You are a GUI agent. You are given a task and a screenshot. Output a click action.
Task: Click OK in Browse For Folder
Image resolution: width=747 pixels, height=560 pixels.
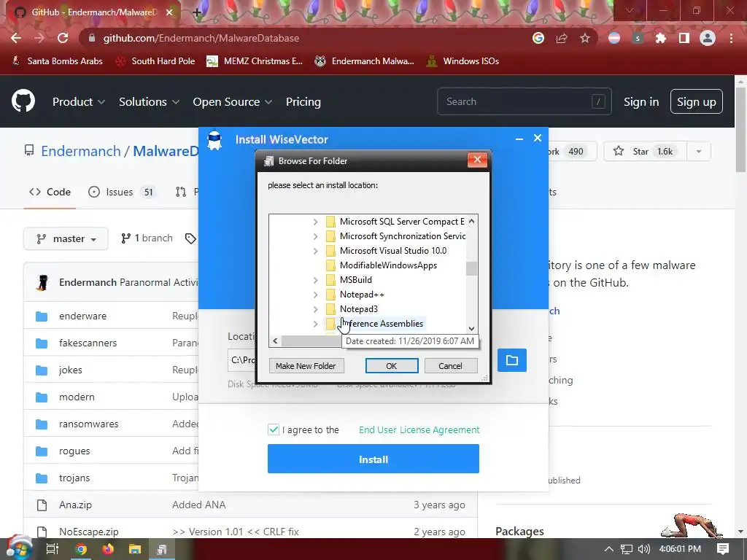(x=392, y=366)
